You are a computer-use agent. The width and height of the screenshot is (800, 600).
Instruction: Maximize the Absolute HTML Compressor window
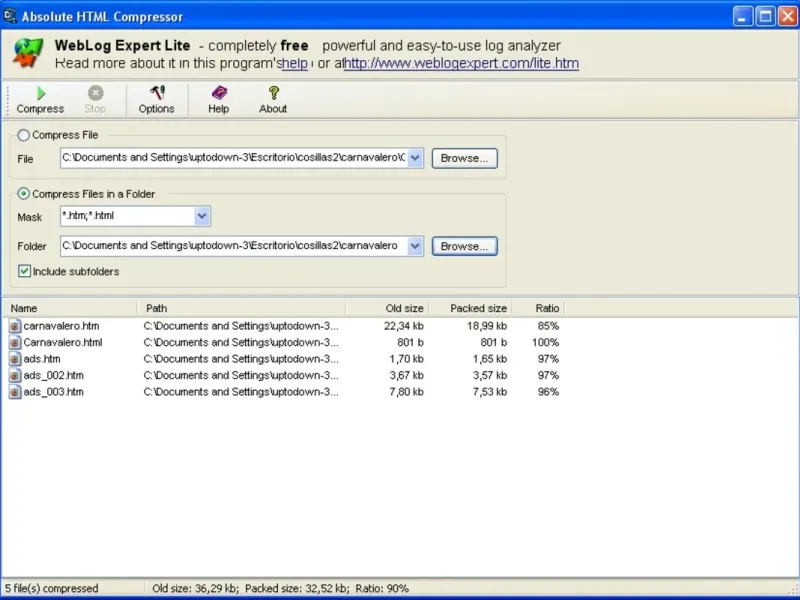pos(765,16)
